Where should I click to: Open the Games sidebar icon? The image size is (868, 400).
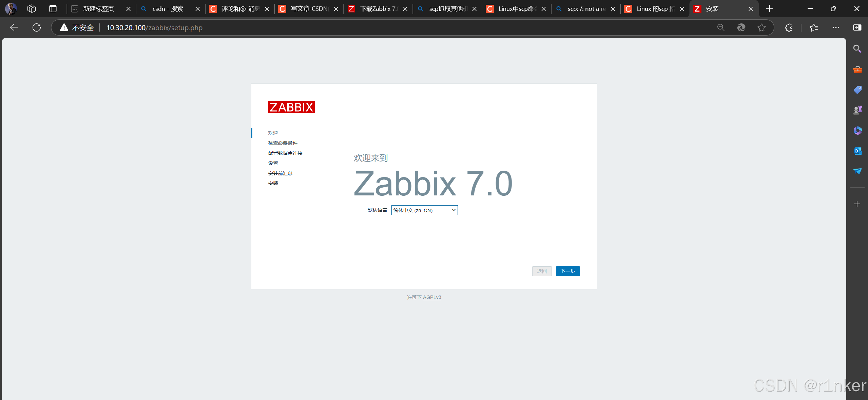coord(857,109)
